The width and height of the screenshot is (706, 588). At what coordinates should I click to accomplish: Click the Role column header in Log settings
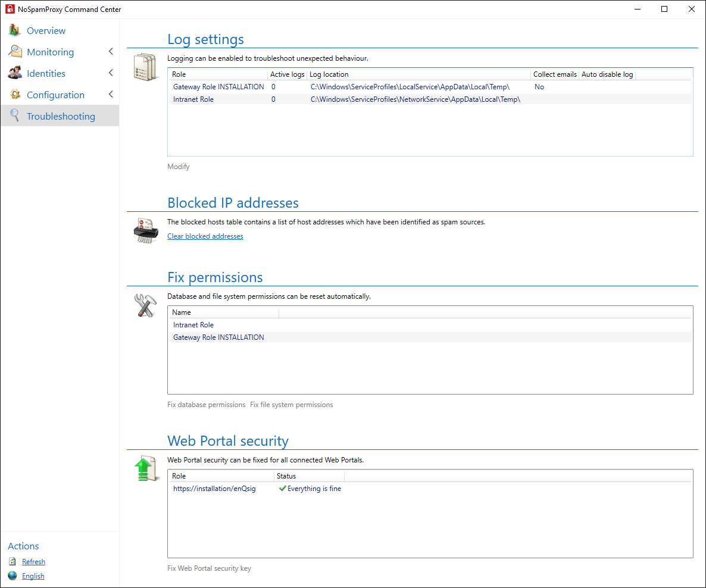pyautogui.click(x=218, y=74)
